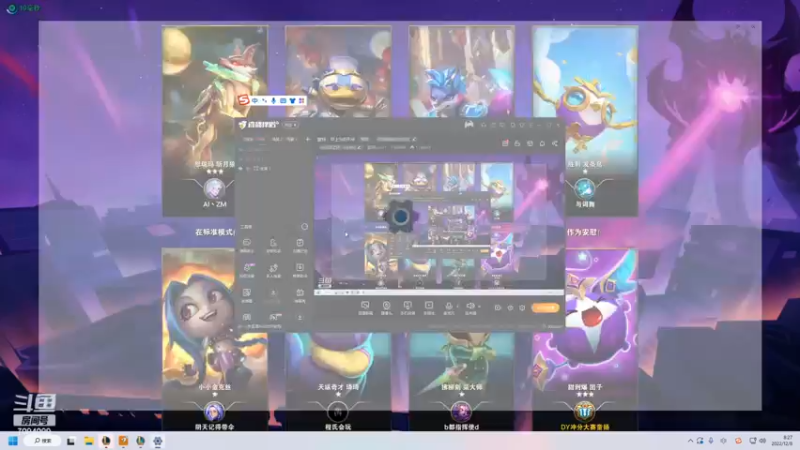Viewport: 800px width, 450px height.
Task: Select player card DY冲分大赛雷捶
Action: 585,339
